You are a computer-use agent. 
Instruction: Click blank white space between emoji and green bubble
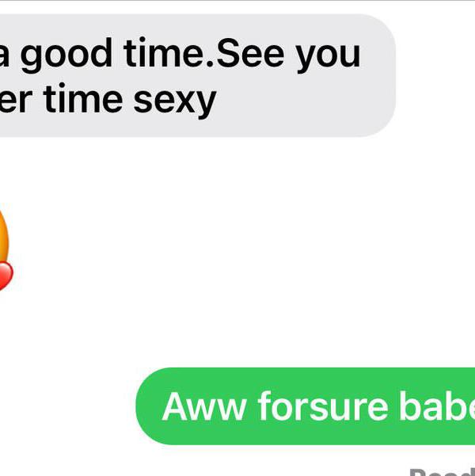pyautogui.click(x=212, y=328)
